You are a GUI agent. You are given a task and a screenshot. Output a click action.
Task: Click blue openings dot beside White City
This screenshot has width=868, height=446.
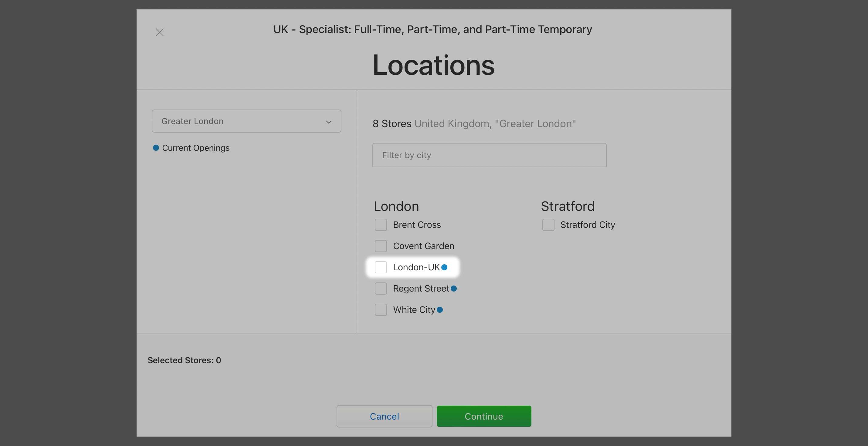point(440,310)
